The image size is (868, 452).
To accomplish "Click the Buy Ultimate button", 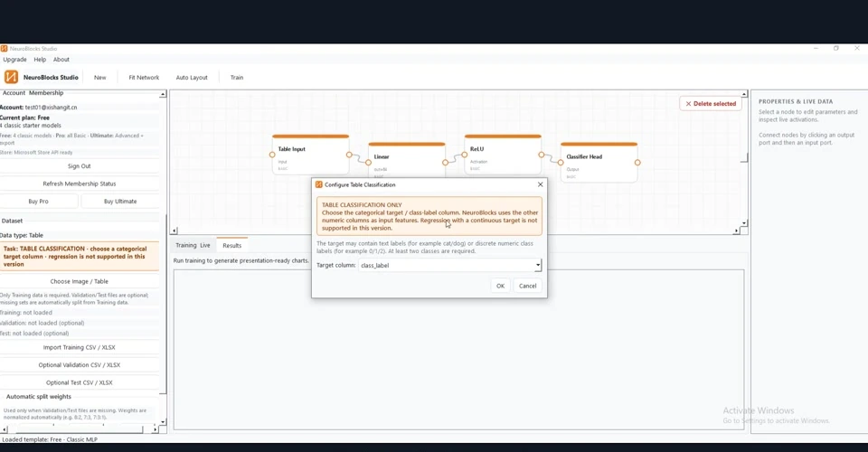I will [x=120, y=202].
